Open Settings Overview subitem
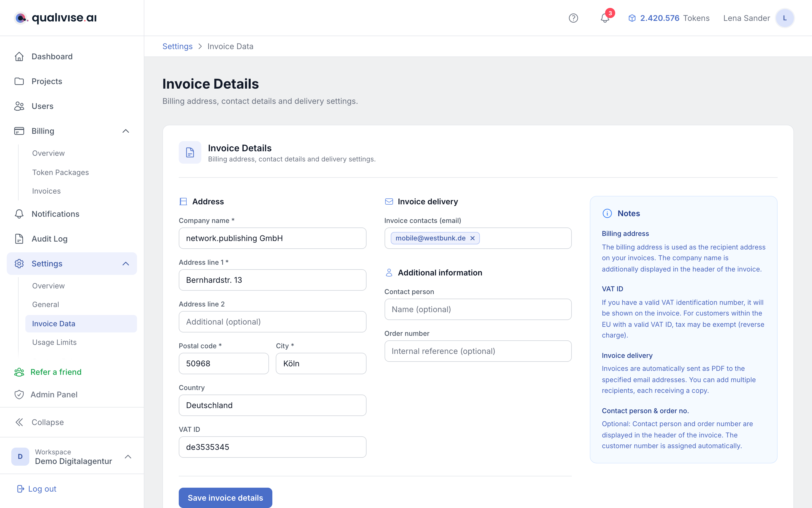The width and height of the screenshot is (812, 508). coord(48,286)
